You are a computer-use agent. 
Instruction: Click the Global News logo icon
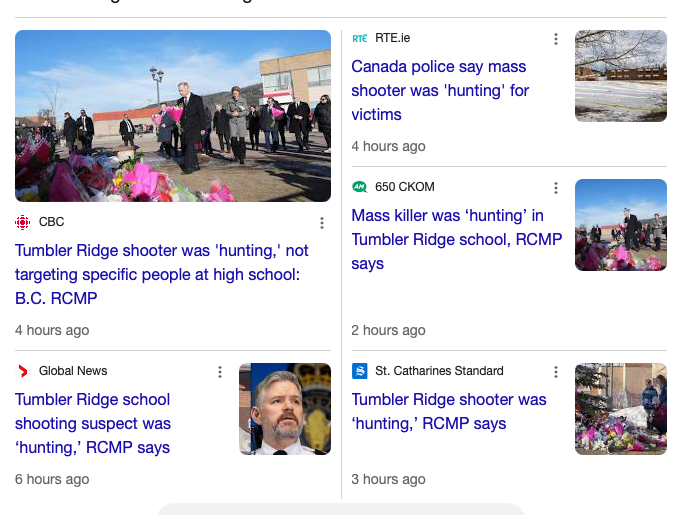22,371
